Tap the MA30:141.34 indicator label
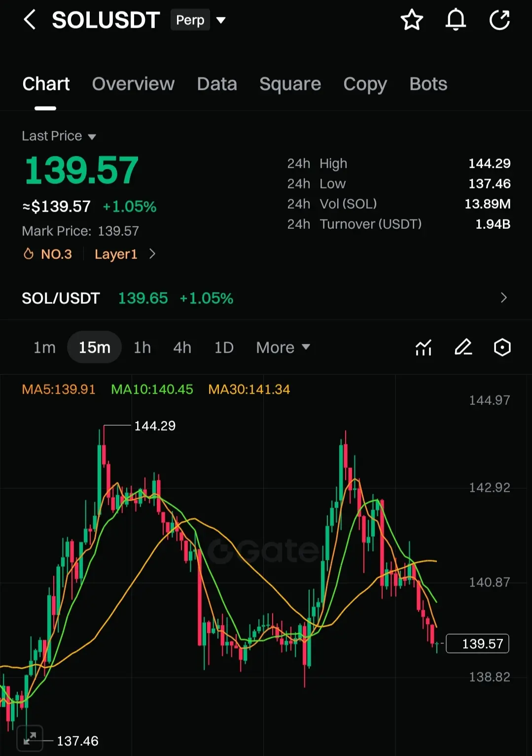The height and width of the screenshot is (756, 532). 249,389
